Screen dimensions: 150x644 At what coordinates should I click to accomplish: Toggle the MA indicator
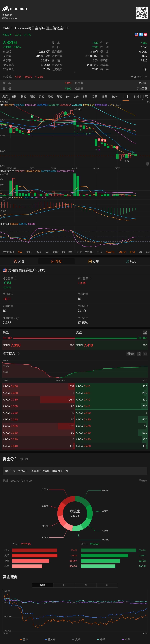click(x=20, y=252)
